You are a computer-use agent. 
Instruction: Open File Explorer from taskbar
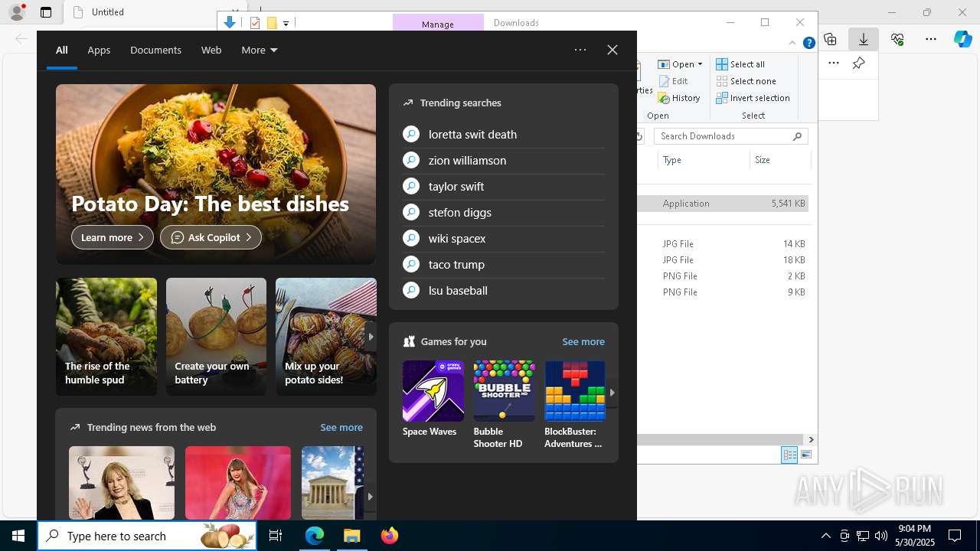(352, 536)
